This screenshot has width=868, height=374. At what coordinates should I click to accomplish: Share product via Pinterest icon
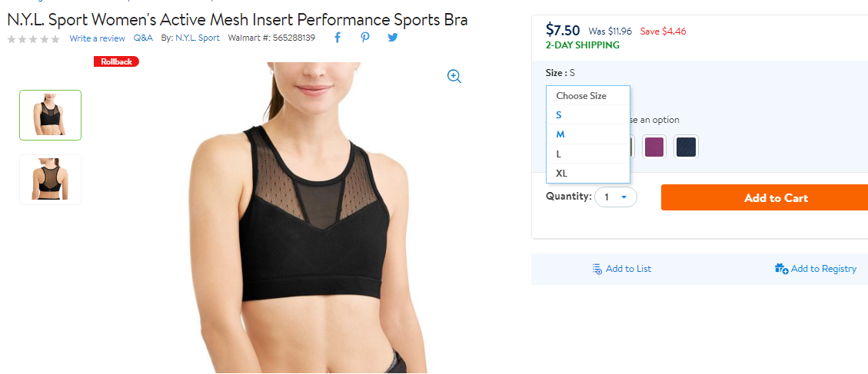pos(364,38)
